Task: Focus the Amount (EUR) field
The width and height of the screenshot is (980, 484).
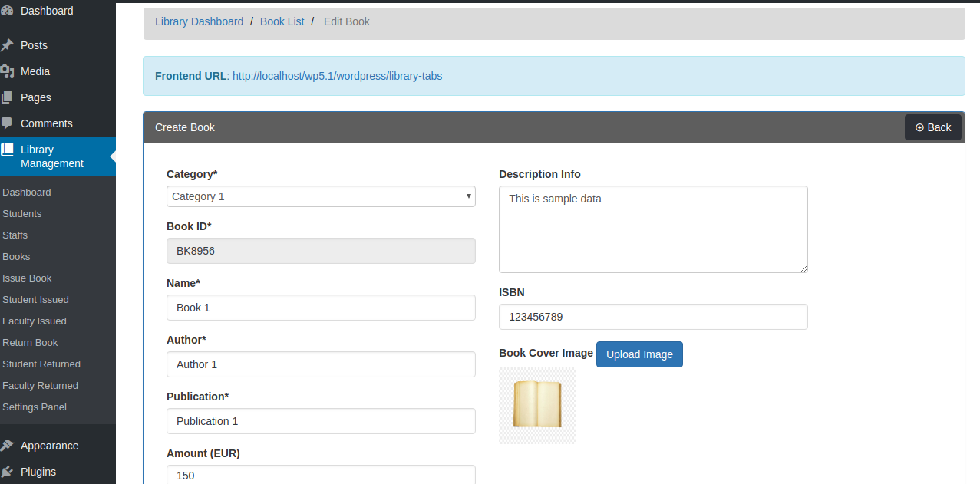Action: pos(321,475)
